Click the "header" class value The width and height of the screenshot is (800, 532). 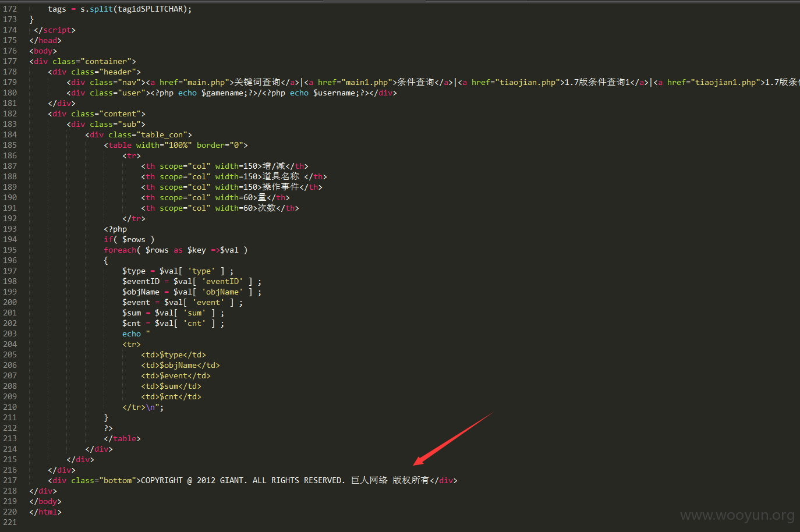(118, 72)
